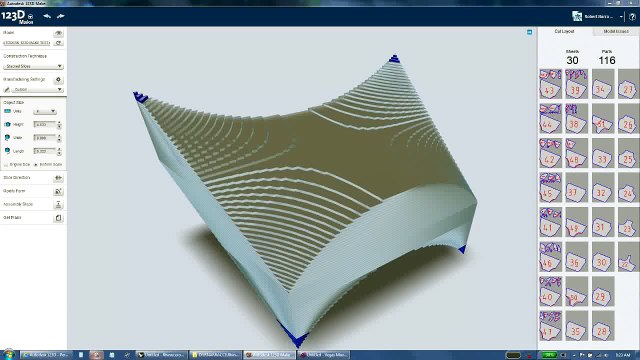Click the Assembly Steps label

18,204
